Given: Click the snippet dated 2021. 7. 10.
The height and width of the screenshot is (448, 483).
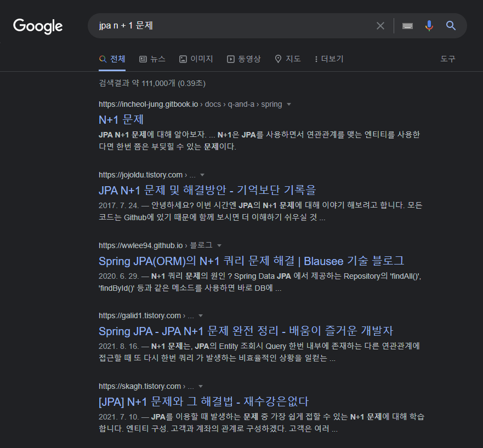Looking at the screenshot, I should tap(262, 422).
